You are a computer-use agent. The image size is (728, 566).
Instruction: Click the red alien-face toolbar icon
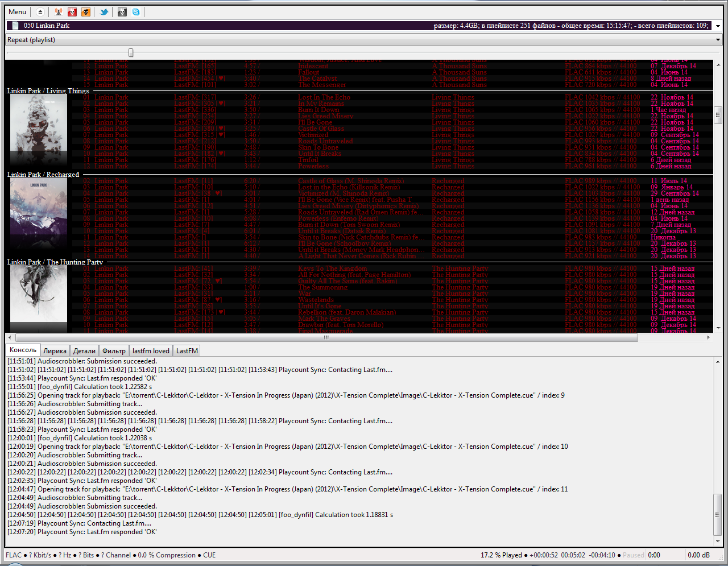72,12
